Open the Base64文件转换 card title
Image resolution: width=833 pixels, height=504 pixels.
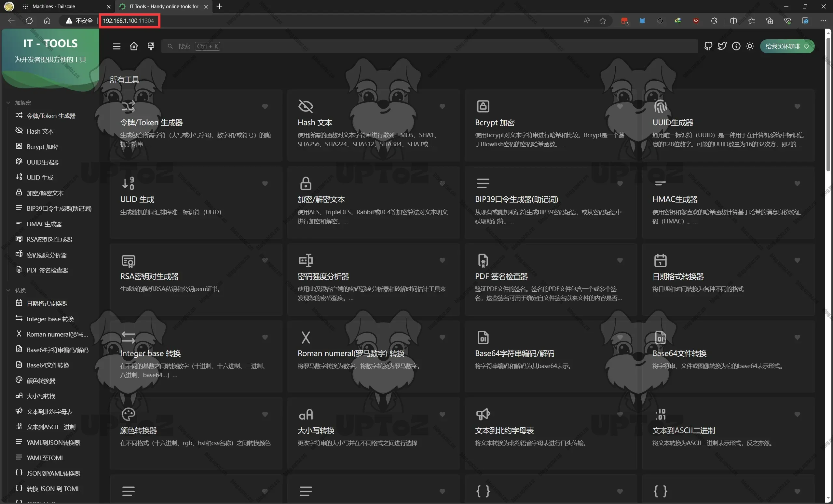[x=679, y=353]
